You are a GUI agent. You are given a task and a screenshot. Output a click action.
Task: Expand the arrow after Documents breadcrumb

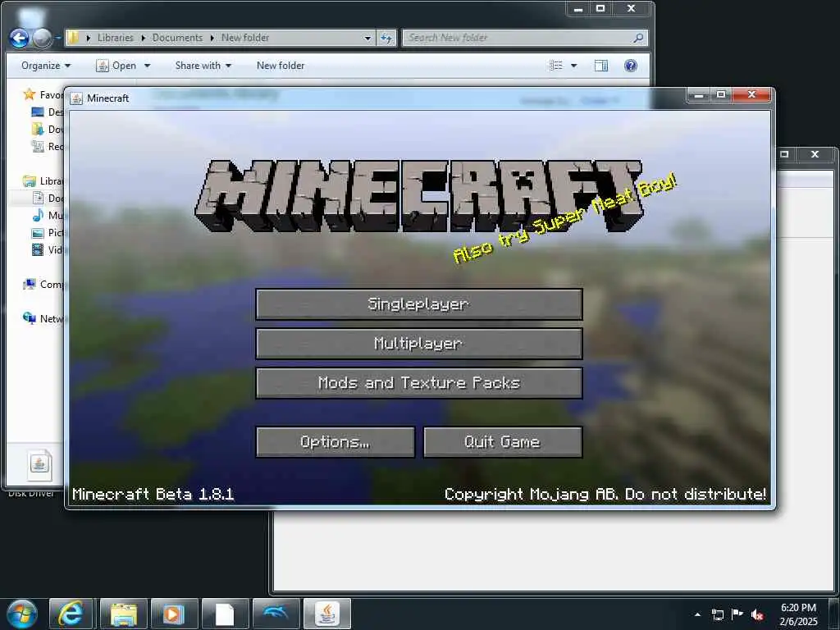click(212, 38)
